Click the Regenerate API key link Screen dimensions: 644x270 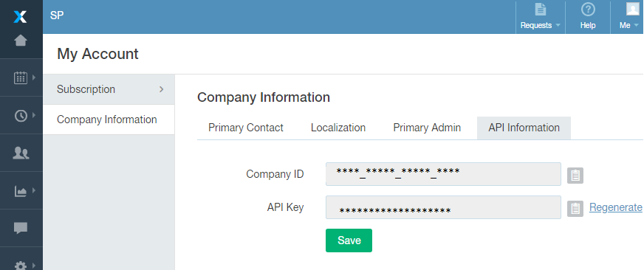pyautogui.click(x=616, y=207)
